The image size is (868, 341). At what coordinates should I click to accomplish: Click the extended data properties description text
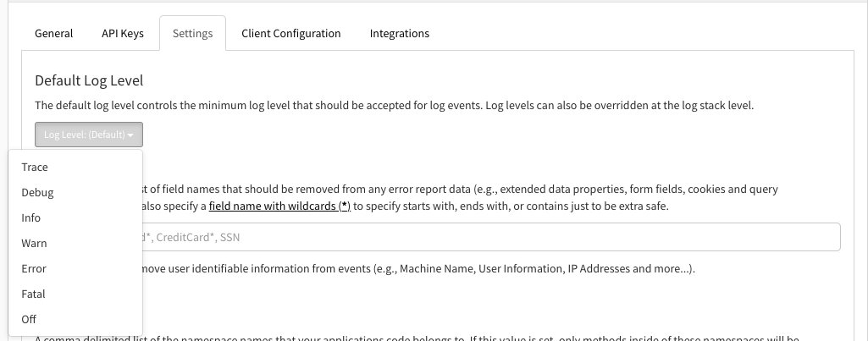(457, 190)
